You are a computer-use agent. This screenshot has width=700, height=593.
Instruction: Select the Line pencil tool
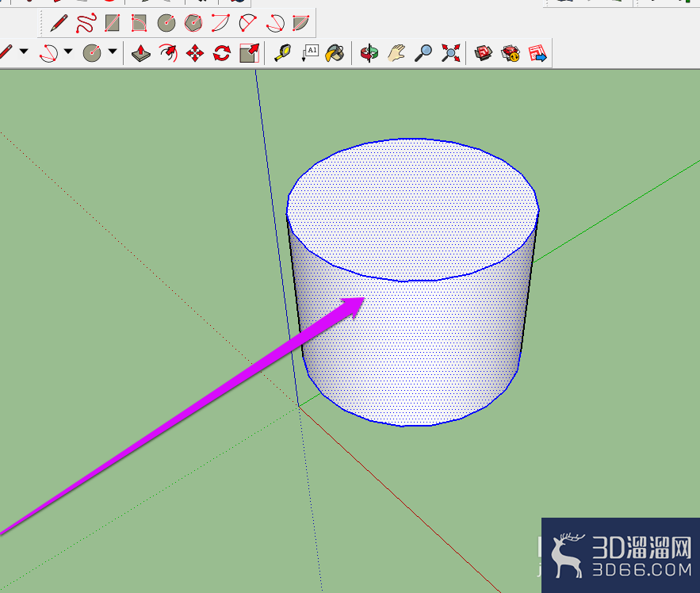point(59,23)
